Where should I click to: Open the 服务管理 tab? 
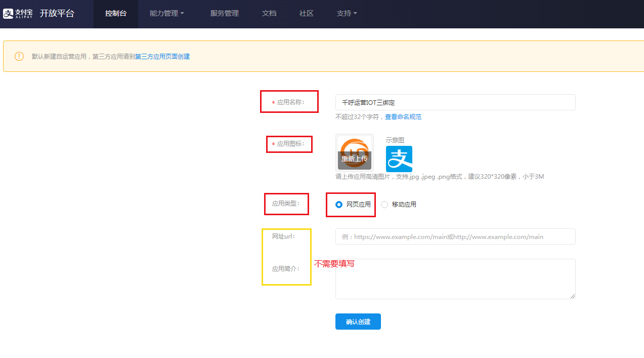tap(225, 14)
